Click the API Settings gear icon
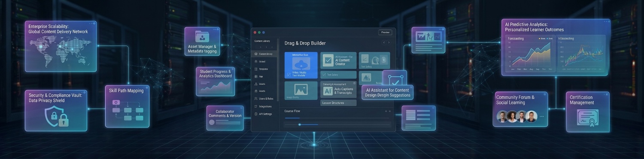 [x=256, y=114]
